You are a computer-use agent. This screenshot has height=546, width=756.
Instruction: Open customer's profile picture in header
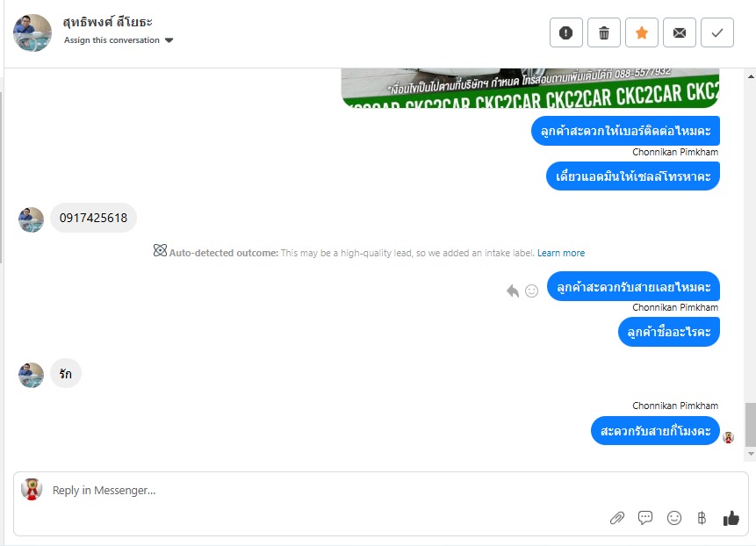tap(32, 32)
